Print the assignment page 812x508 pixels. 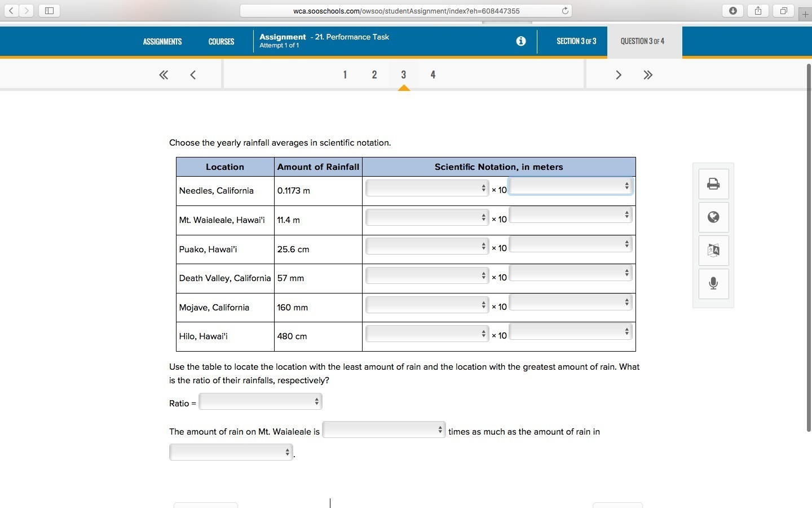(x=713, y=183)
